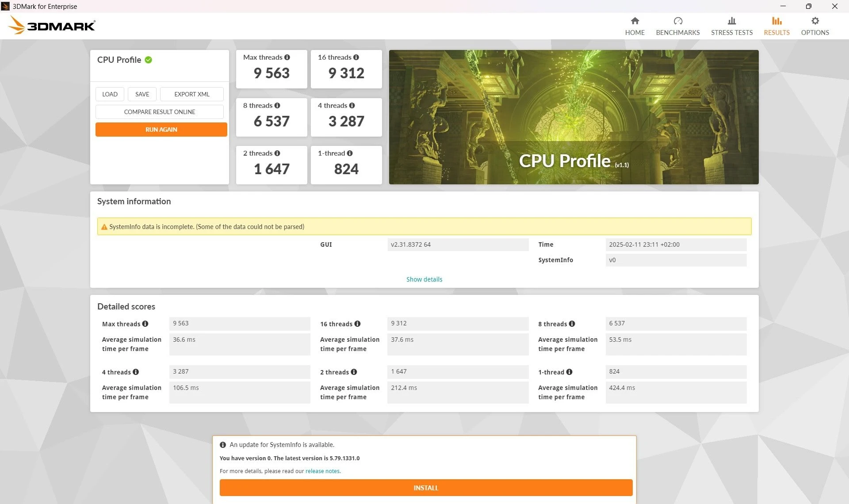Click the 37.6 ms simulation time value
Image resolution: width=849 pixels, height=504 pixels.
point(458,344)
